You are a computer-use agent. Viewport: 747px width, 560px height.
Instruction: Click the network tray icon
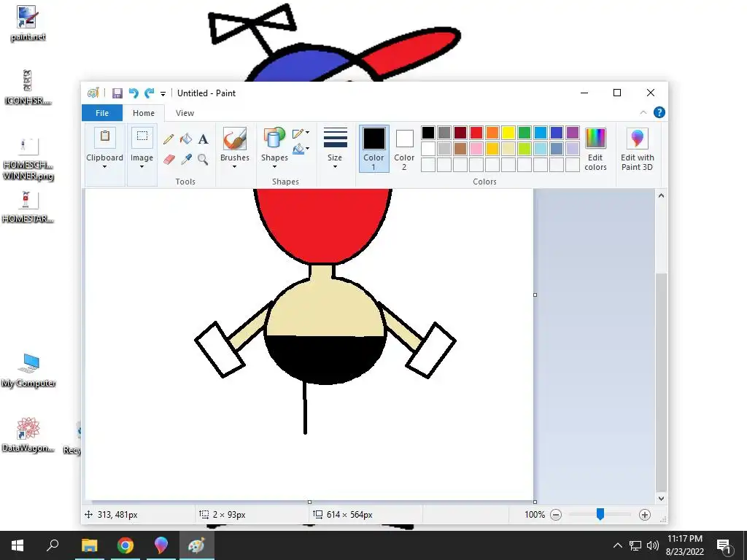[x=635, y=545]
